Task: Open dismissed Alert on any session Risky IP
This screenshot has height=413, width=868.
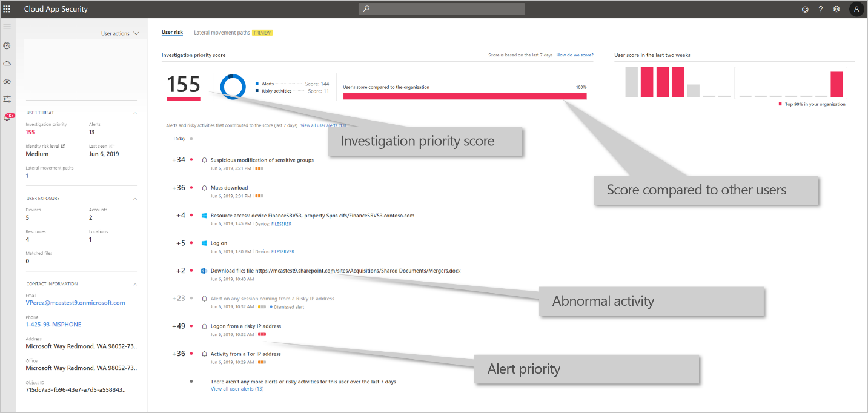Action: click(x=273, y=299)
